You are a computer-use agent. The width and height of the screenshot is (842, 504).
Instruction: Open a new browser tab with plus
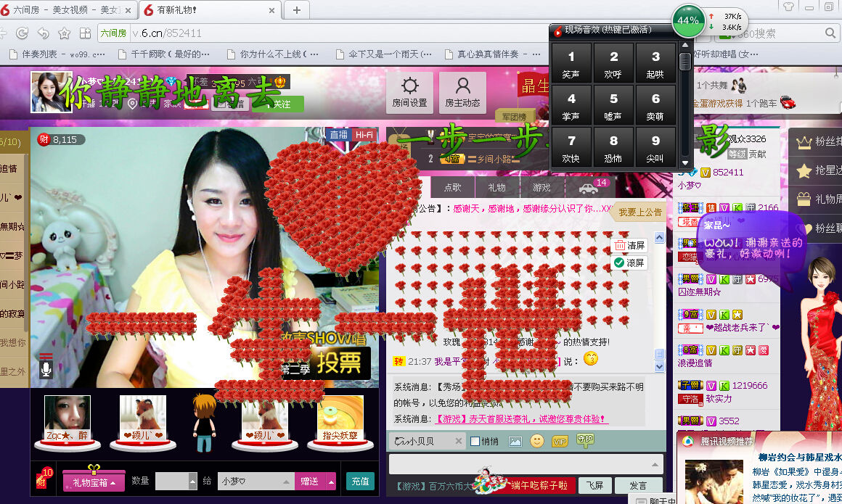tap(296, 9)
